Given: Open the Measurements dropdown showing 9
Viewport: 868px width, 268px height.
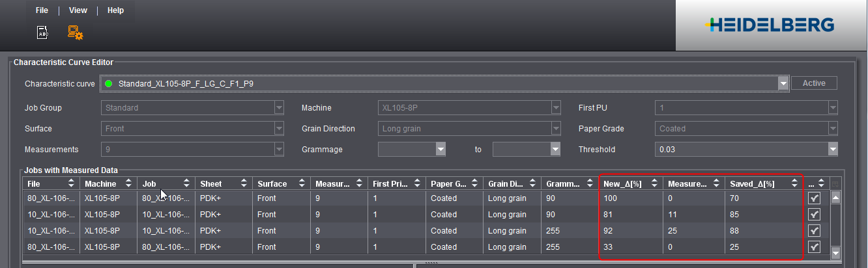Looking at the screenshot, I should coord(279,150).
